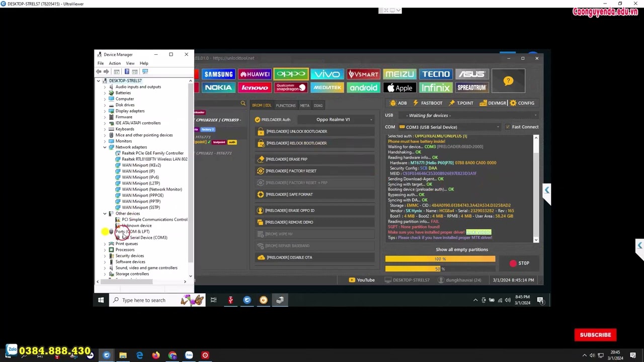The image size is (644, 362).
Task: Click the STOP button
Action: (x=519, y=263)
